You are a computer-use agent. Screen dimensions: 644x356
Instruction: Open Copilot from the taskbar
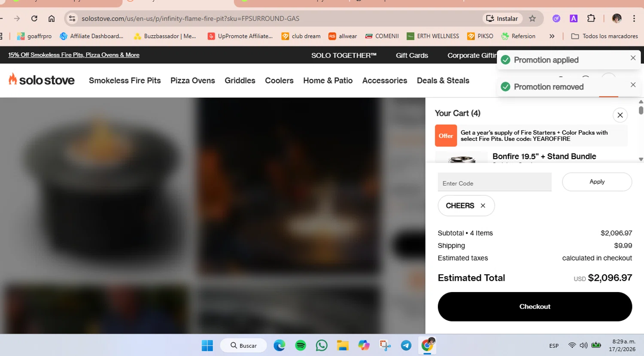(364, 345)
